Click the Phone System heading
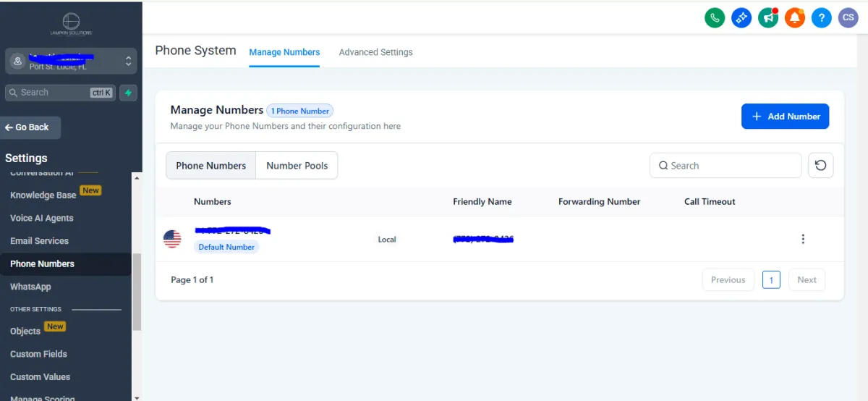Screen dimensions: 868x401 click(195, 51)
